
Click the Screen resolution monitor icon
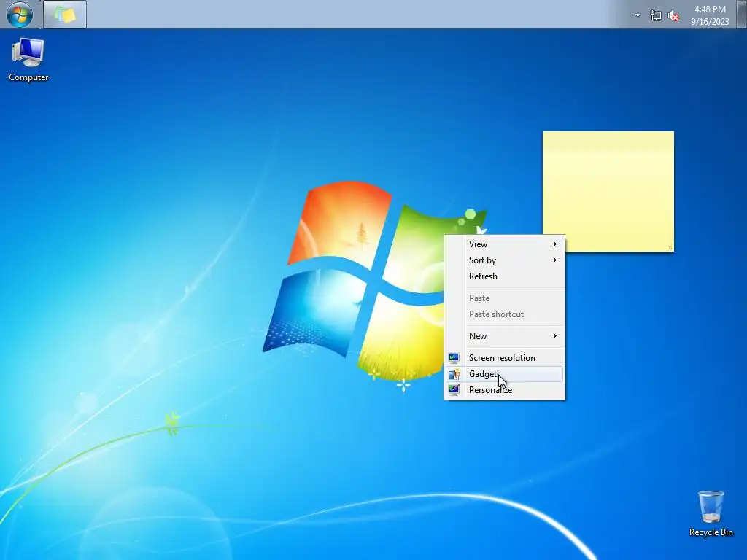tap(454, 357)
